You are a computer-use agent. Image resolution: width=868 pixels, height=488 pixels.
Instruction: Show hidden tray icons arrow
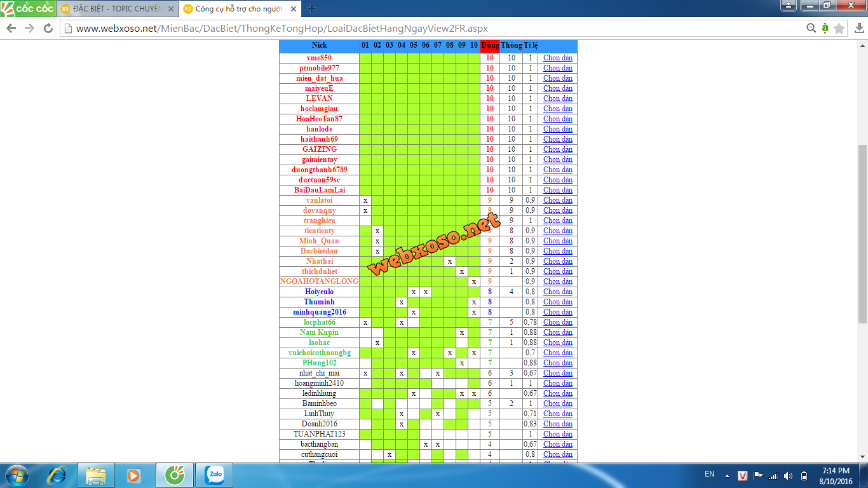[727, 475]
